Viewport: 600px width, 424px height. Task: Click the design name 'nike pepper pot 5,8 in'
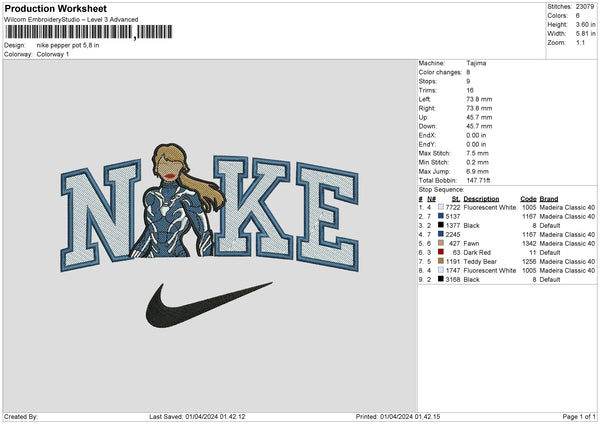68,45
